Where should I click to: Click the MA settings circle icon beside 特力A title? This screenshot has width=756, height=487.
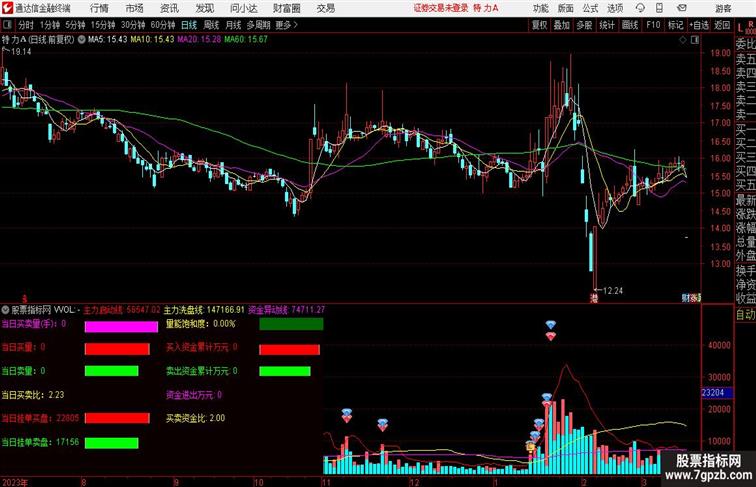pyautogui.click(x=81, y=40)
